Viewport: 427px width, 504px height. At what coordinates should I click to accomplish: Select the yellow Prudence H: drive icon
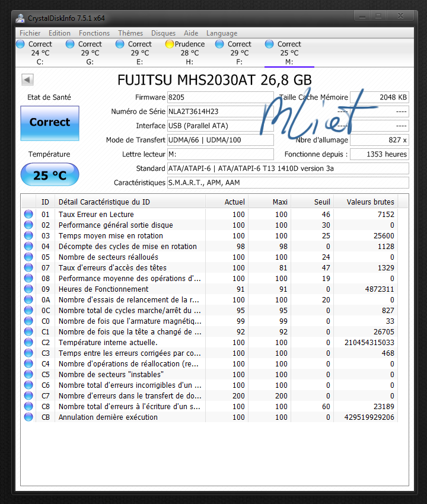pos(170,44)
